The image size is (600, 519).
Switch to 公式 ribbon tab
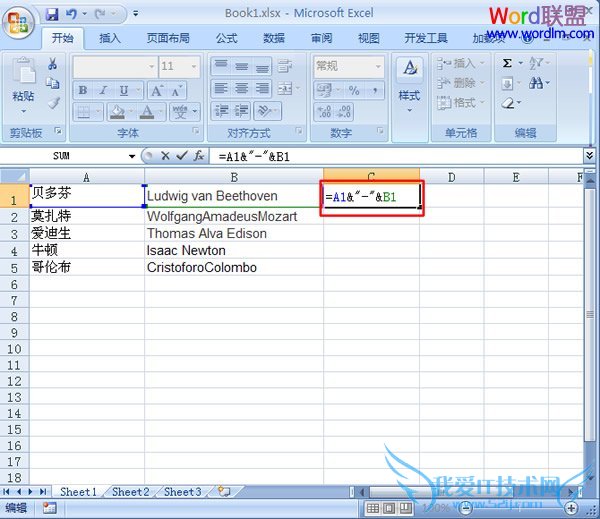pos(227,38)
